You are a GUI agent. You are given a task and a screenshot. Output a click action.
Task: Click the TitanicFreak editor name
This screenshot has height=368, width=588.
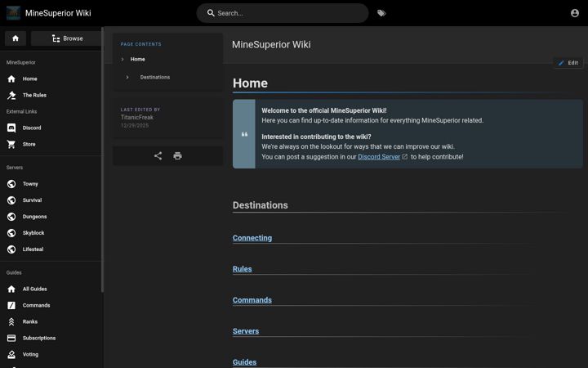(137, 118)
